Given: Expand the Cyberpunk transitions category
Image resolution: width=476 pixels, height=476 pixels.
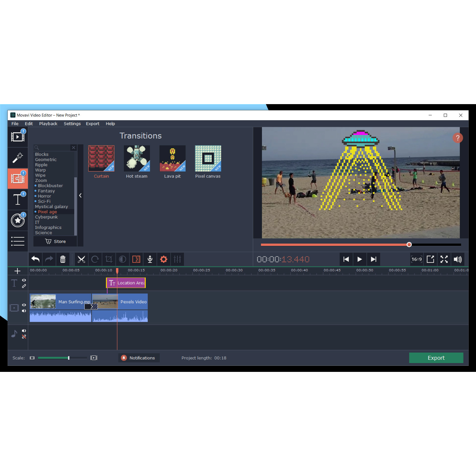Looking at the screenshot, I should tap(46, 217).
